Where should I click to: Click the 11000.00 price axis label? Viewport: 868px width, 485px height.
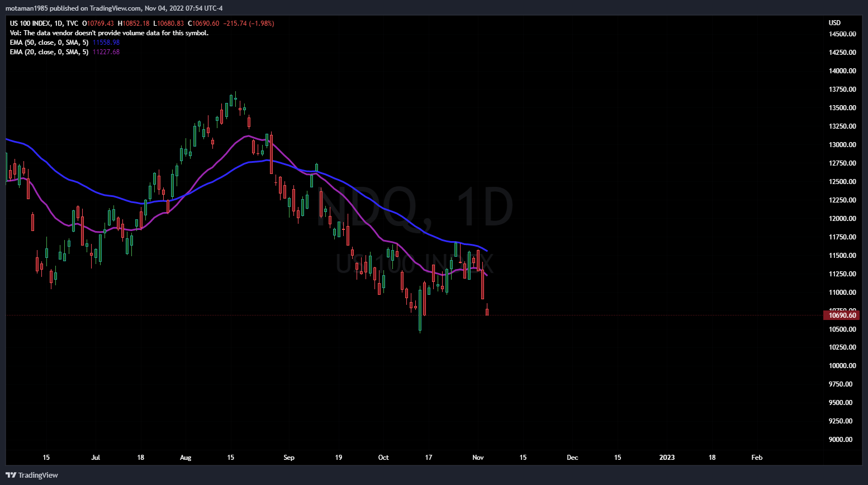click(842, 293)
